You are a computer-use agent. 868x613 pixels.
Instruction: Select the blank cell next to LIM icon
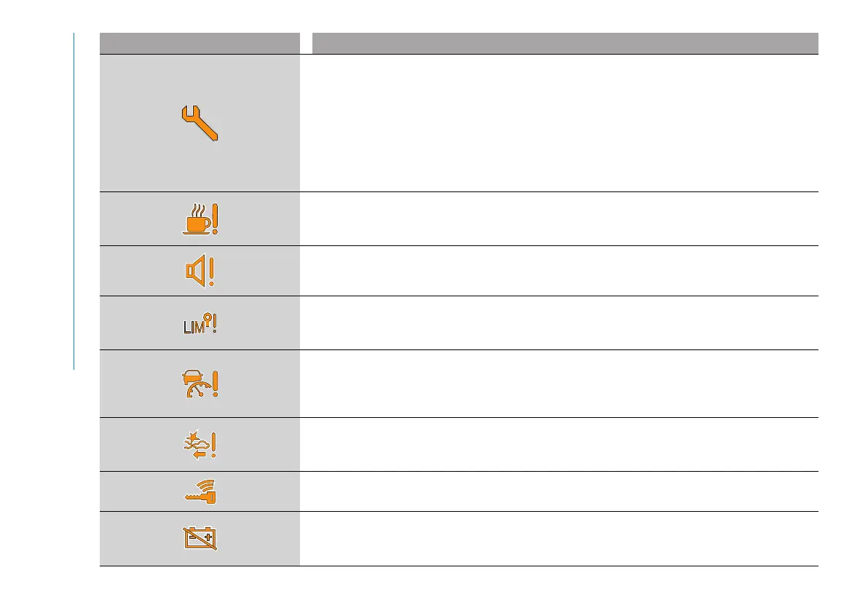click(x=559, y=323)
